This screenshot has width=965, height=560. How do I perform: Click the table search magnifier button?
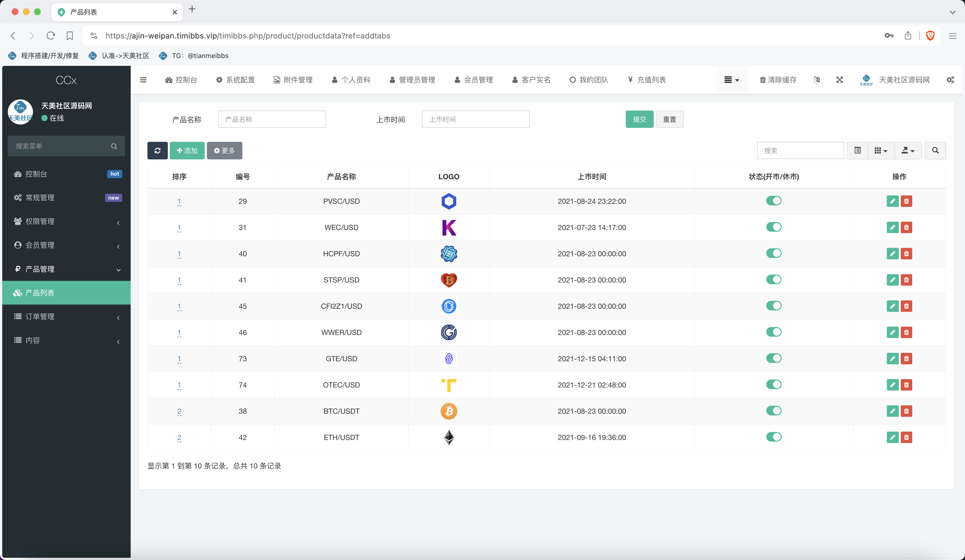pos(935,150)
